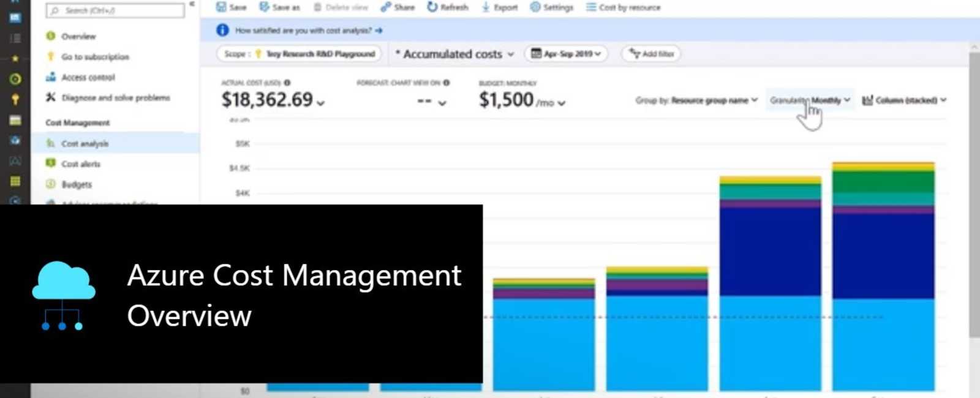Click the Refresh circular arrow icon

432,7
